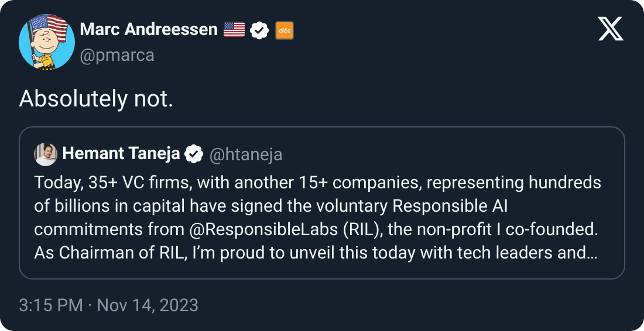
Task: Open the Marc Andreessen display name
Action: click(x=149, y=29)
